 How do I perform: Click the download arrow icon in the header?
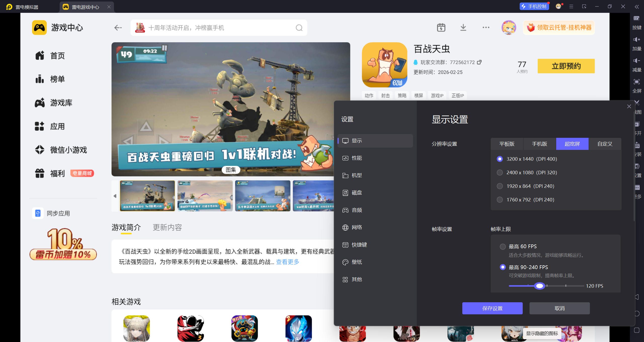point(463,27)
